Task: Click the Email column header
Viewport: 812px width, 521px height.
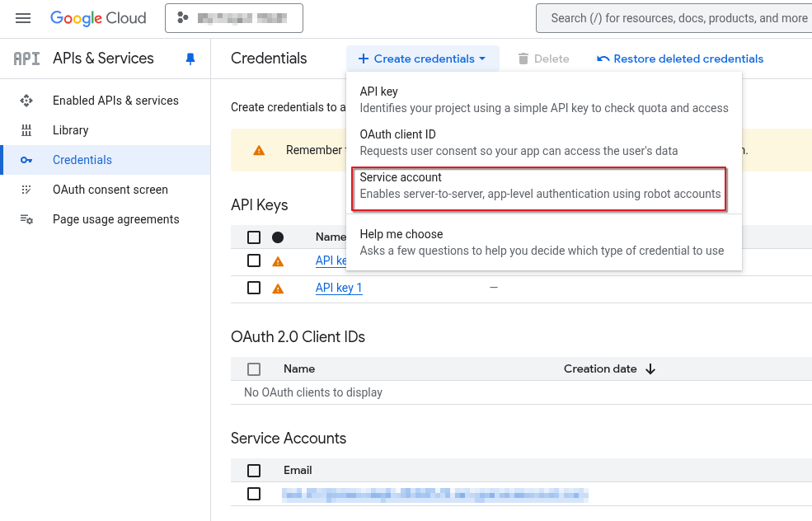Action: [298, 470]
